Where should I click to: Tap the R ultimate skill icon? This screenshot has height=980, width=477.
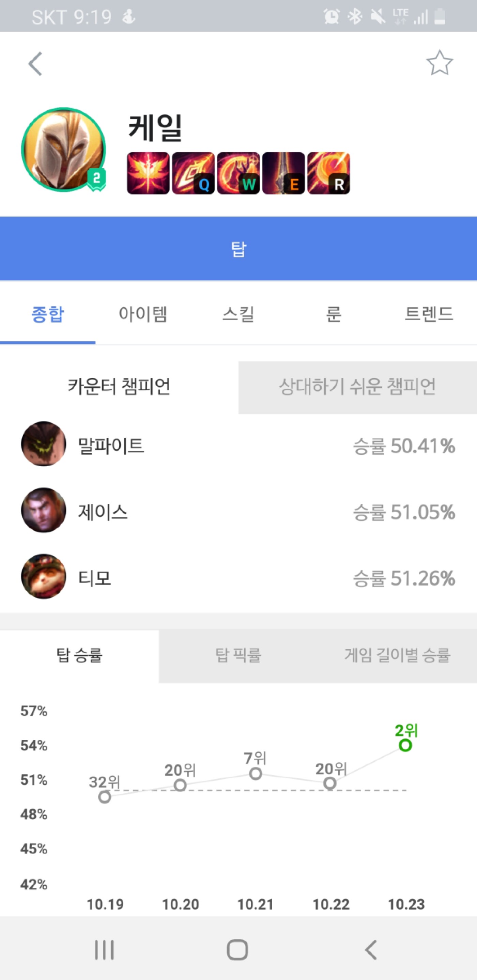pyautogui.click(x=329, y=173)
